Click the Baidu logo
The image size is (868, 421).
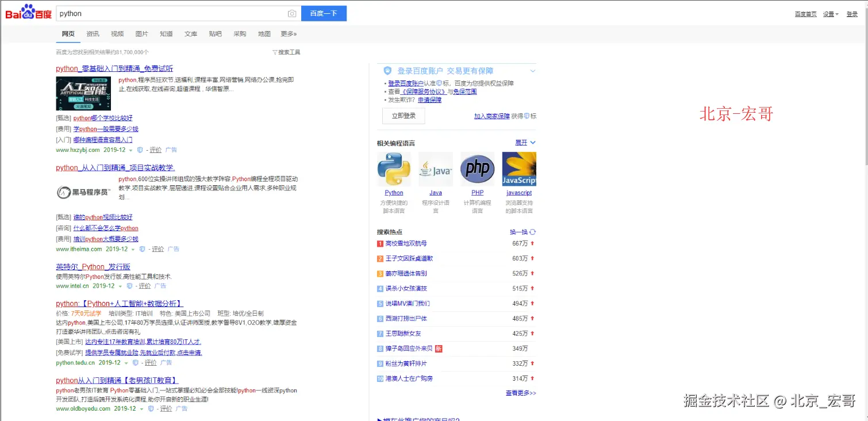29,12
